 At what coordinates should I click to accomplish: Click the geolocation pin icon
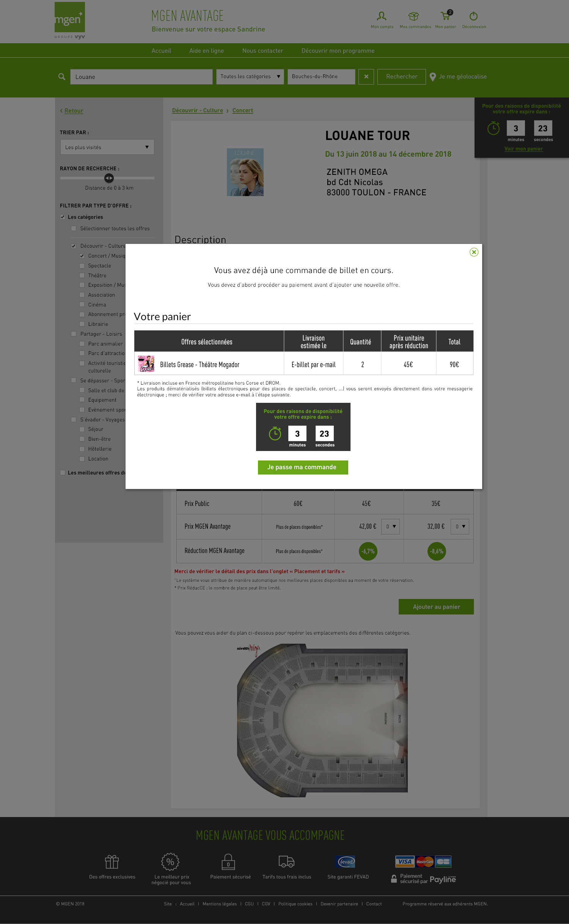(433, 77)
